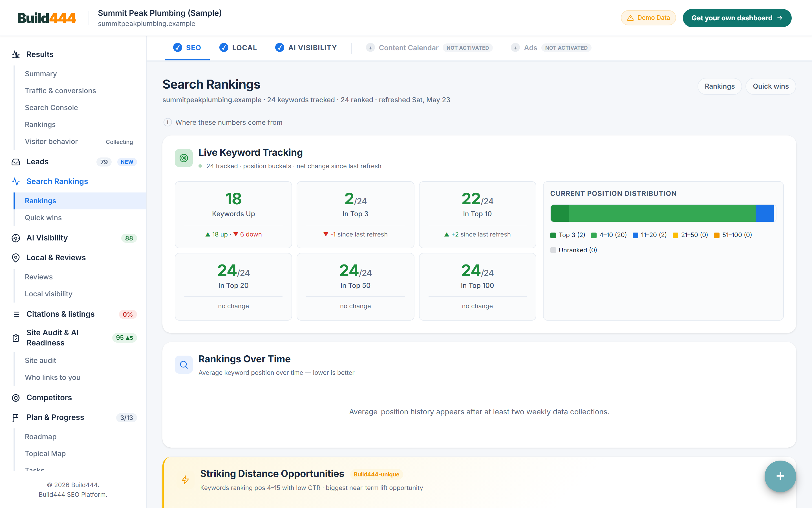Click the Quick wins pill button at top right
Screen dimensions: 812x508
pyautogui.click(x=770, y=86)
